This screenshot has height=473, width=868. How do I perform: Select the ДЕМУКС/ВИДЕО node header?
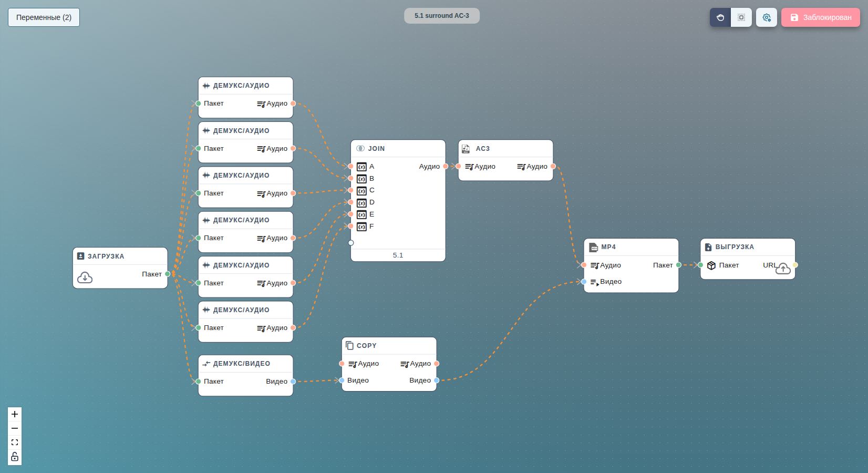click(x=245, y=364)
